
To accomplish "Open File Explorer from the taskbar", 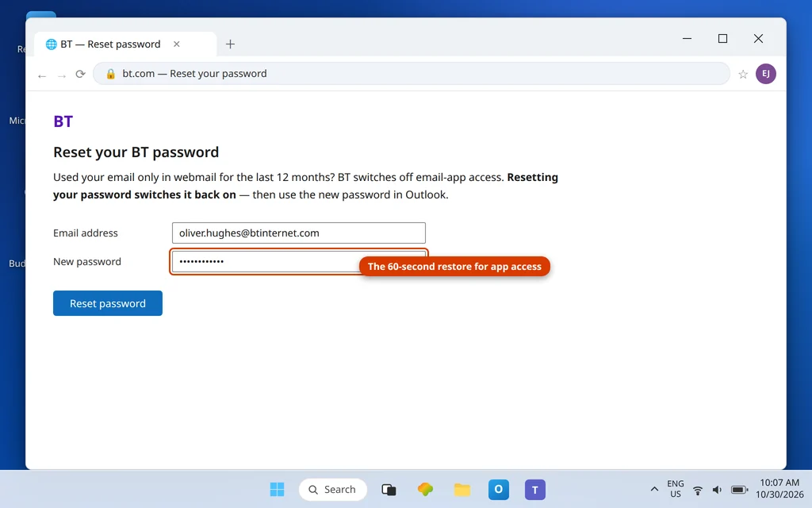I will [462, 489].
